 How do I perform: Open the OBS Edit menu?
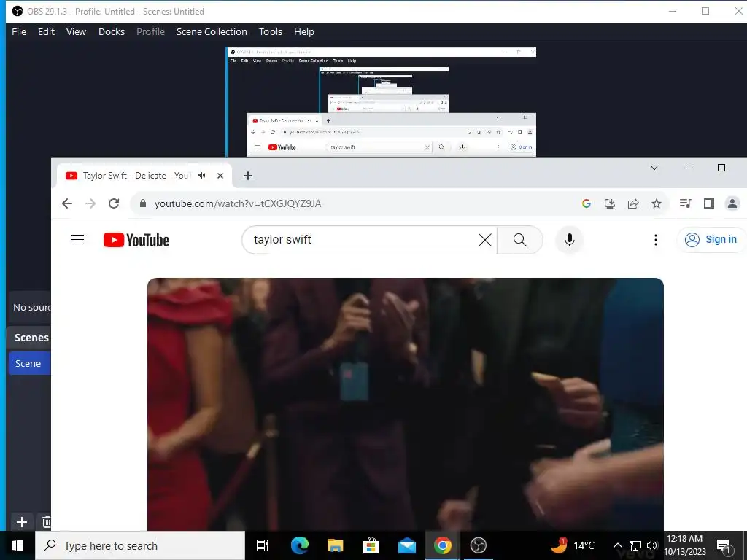46,32
